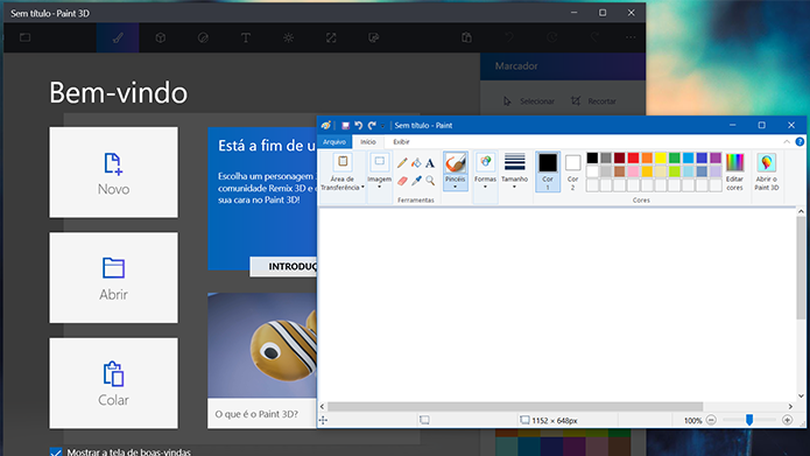Expand the Pincéis brushes dropdown
The height and width of the screenshot is (456, 810).
(455, 186)
